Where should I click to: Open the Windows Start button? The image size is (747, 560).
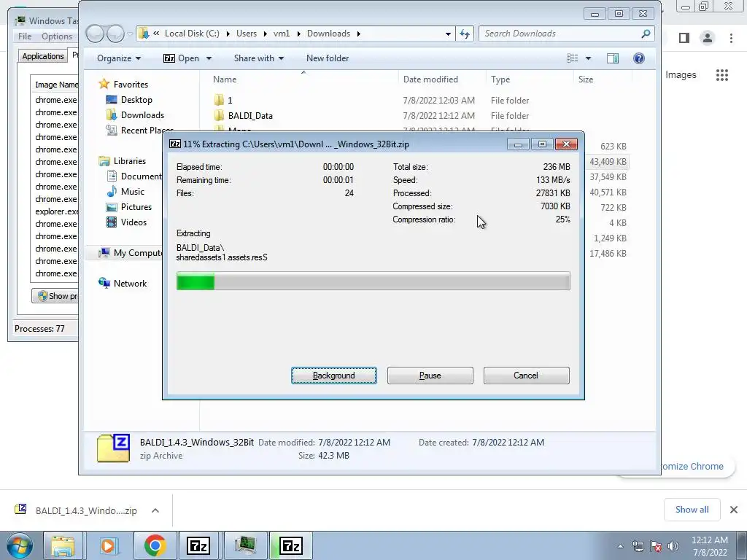tap(19, 545)
